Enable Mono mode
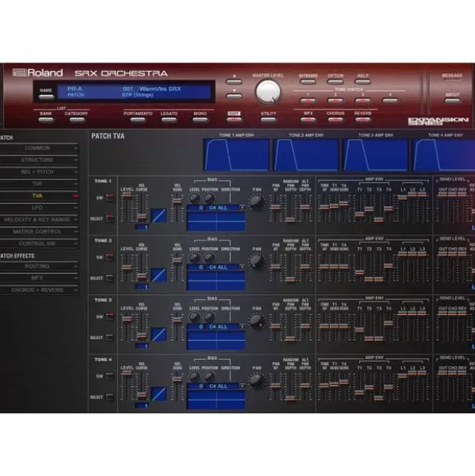The height and width of the screenshot is (476, 475). [200, 120]
